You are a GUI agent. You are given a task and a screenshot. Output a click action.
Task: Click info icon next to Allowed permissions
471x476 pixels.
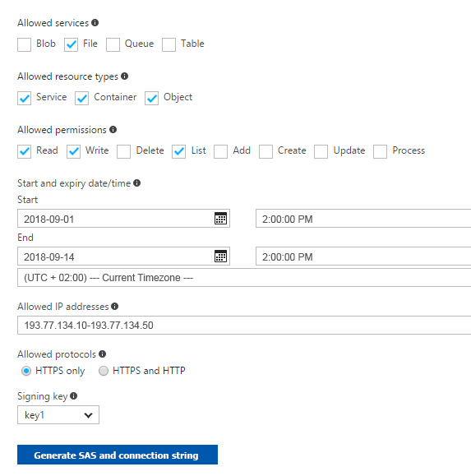(x=113, y=130)
